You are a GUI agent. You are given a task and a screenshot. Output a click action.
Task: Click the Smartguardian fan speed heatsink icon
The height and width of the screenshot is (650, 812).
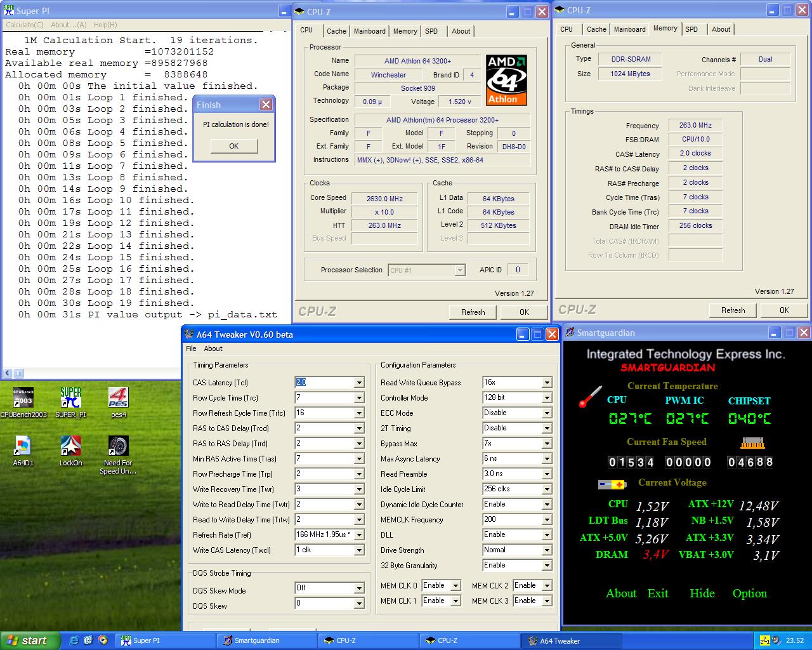pos(752,442)
